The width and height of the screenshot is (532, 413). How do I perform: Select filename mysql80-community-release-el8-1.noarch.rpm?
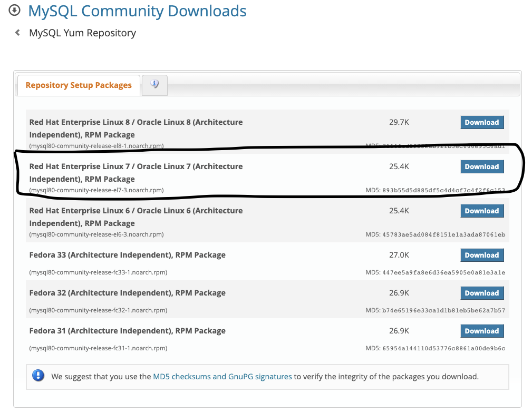click(96, 146)
